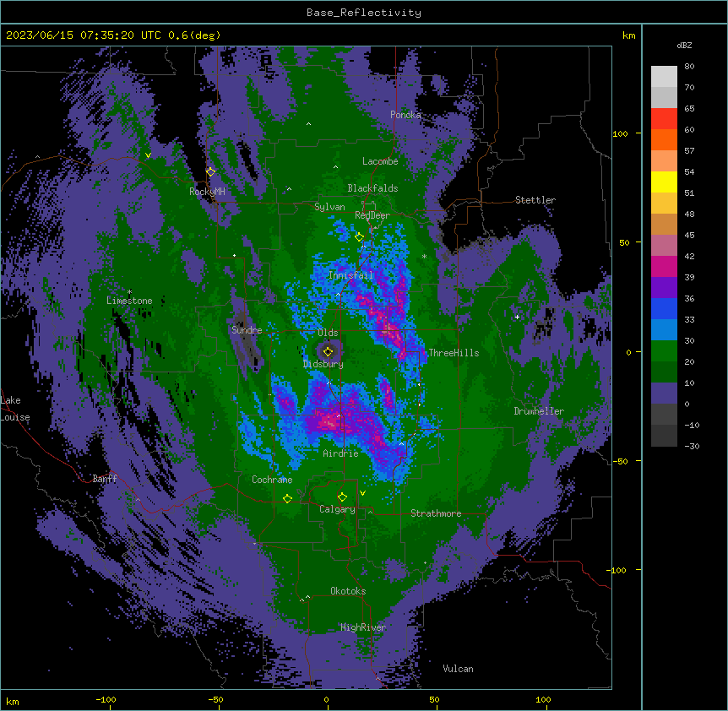
Task: Click the Lake Louise label
Action: [14, 409]
